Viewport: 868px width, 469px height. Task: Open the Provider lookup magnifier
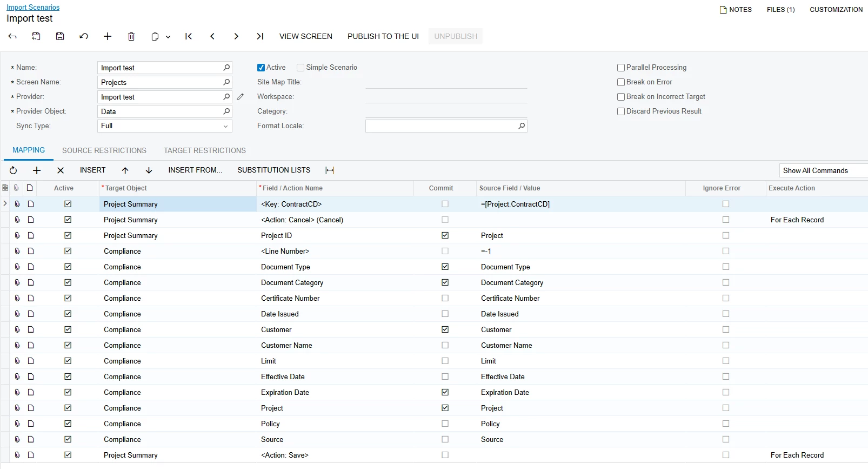pyautogui.click(x=226, y=97)
